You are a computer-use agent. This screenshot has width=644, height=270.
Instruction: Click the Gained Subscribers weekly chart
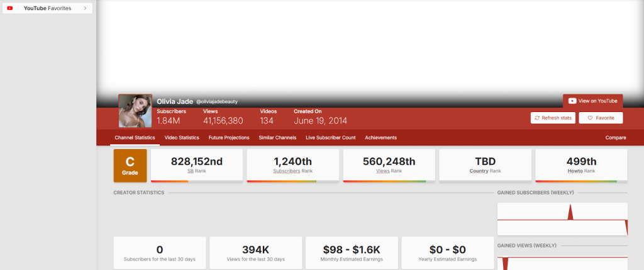pyautogui.click(x=562, y=219)
